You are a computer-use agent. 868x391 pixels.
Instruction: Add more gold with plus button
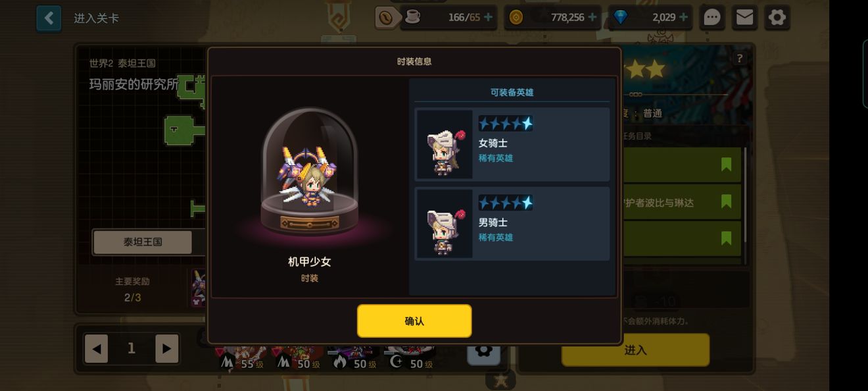(x=592, y=18)
